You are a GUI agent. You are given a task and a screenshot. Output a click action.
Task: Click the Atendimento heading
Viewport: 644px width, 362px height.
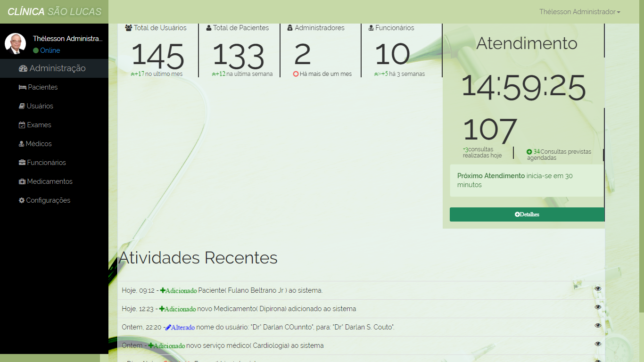[527, 43]
